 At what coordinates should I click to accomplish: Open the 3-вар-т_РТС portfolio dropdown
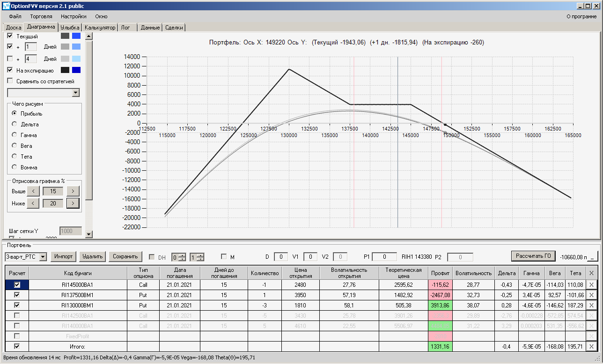tap(43, 256)
